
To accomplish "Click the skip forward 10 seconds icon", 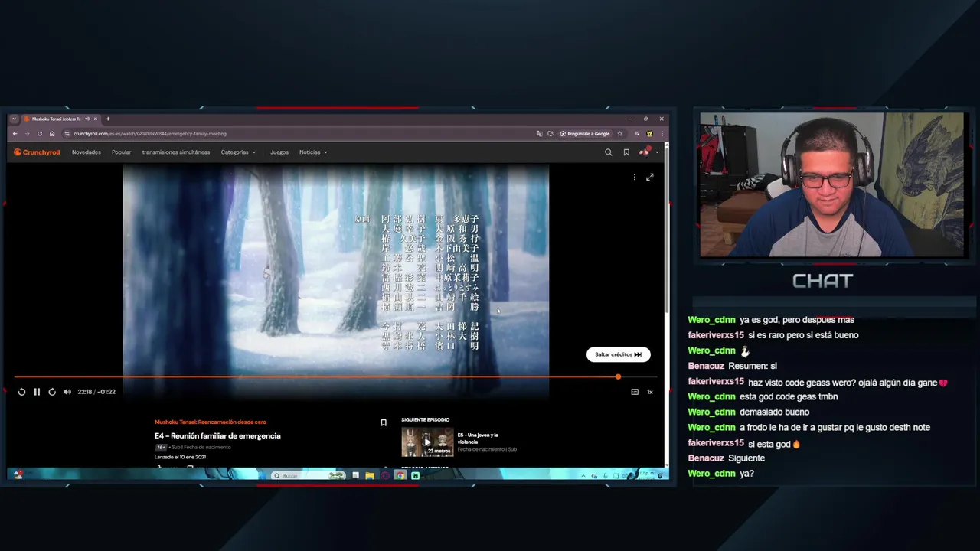I will 52,392.
